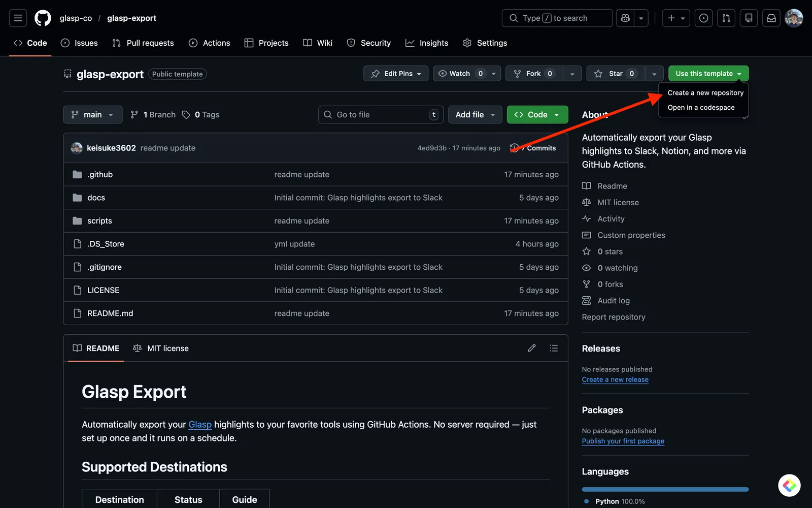Switch to the Issues tab
Image resolution: width=812 pixels, height=508 pixels.
[79, 43]
